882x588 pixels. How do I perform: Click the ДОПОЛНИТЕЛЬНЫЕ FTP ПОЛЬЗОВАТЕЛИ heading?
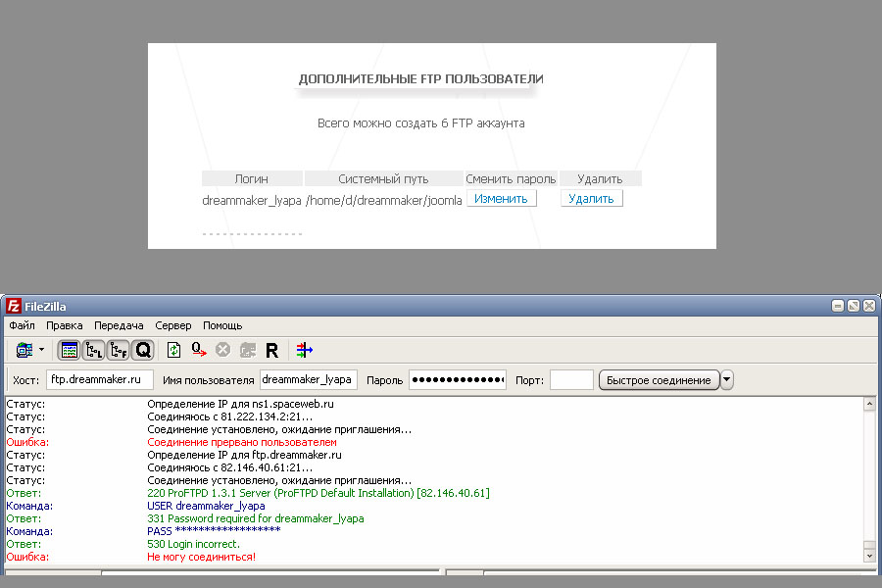420,79
